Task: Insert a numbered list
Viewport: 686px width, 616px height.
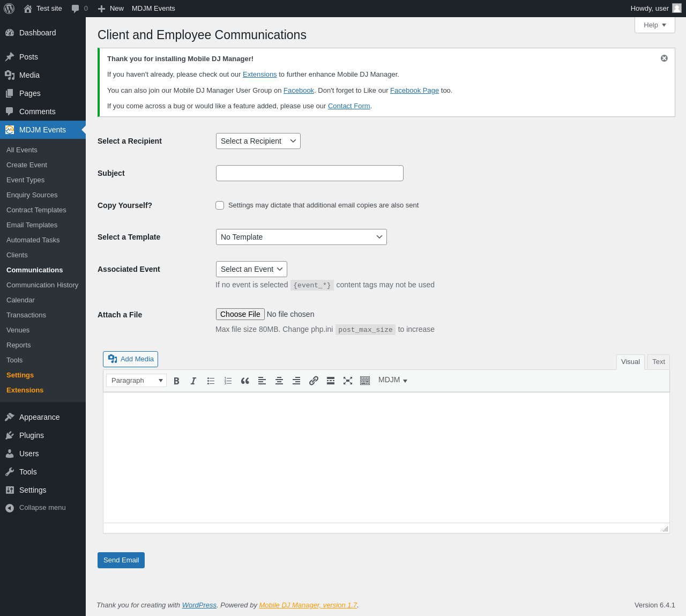Action: [x=228, y=381]
